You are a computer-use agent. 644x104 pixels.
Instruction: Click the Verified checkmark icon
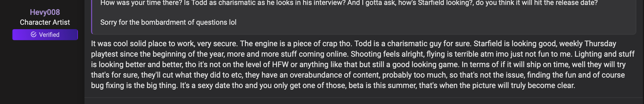click(34, 34)
